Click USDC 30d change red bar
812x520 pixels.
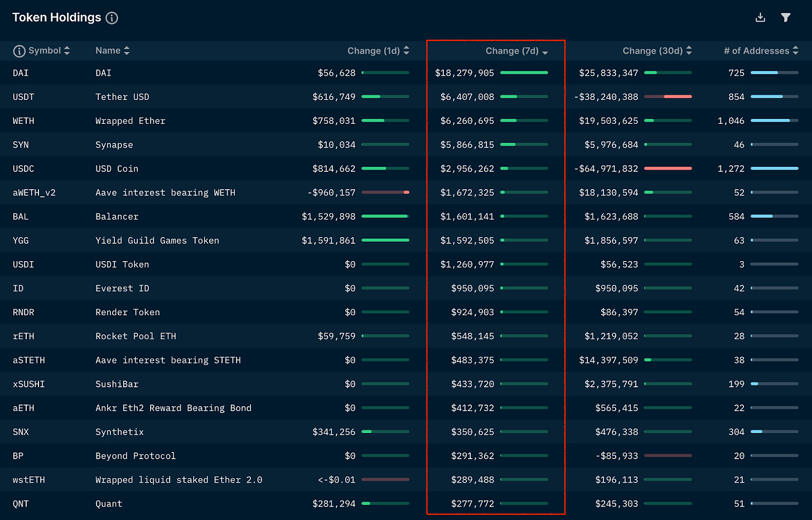point(668,168)
